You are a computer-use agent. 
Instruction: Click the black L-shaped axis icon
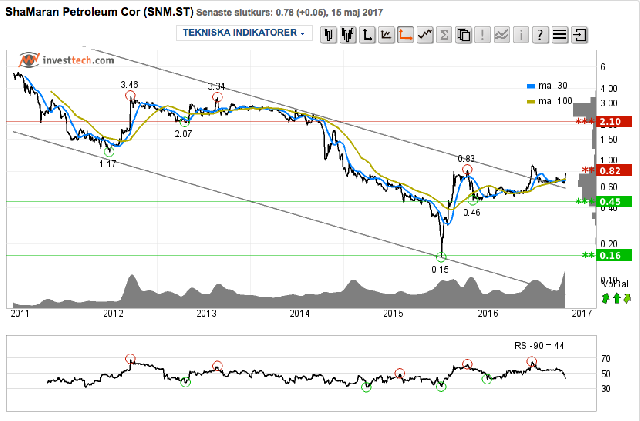point(367,35)
